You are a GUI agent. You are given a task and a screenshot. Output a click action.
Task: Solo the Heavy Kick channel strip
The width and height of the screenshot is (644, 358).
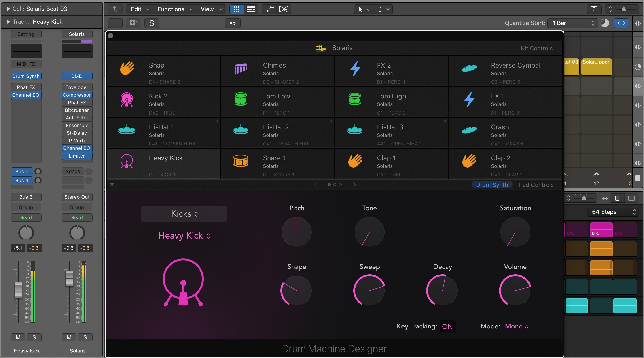click(34, 337)
